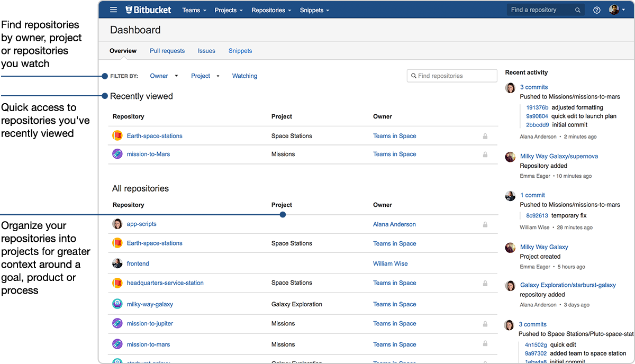Open the navigation sidebar with the hamburger icon
The height and width of the screenshot is (364, 635).
[x=113, y=9]
